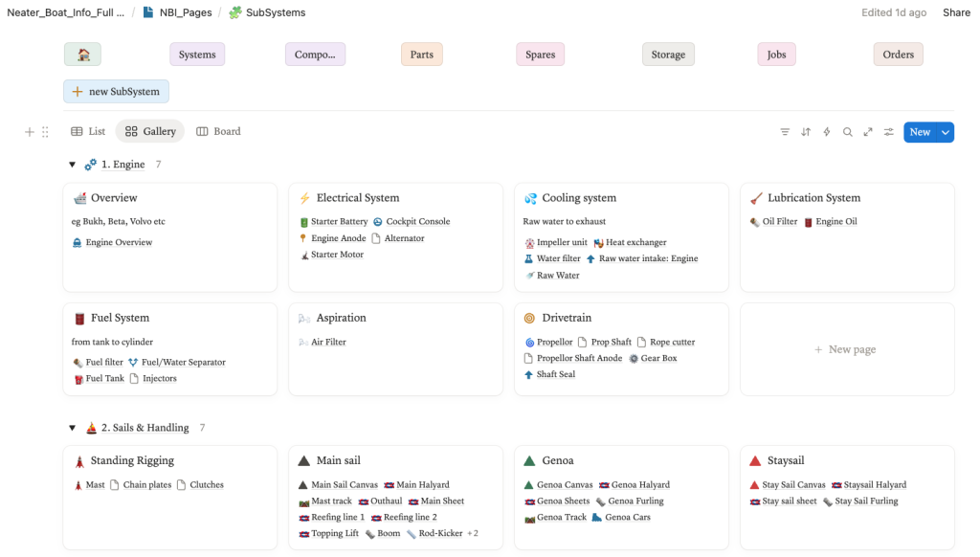Select the Gallery view tab
980x557 pixels.
point(150,132)
